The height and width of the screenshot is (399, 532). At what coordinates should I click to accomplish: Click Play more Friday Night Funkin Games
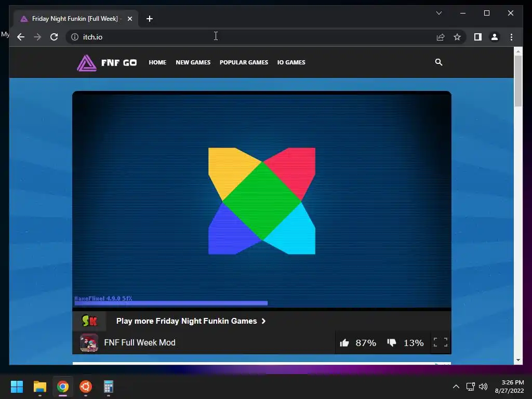point(187,321)
